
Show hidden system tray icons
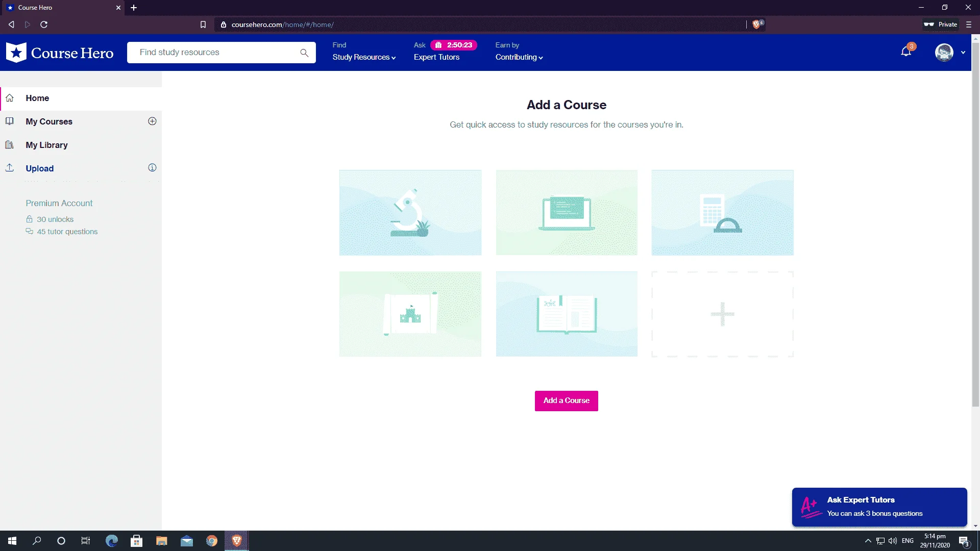coord(868,541)
